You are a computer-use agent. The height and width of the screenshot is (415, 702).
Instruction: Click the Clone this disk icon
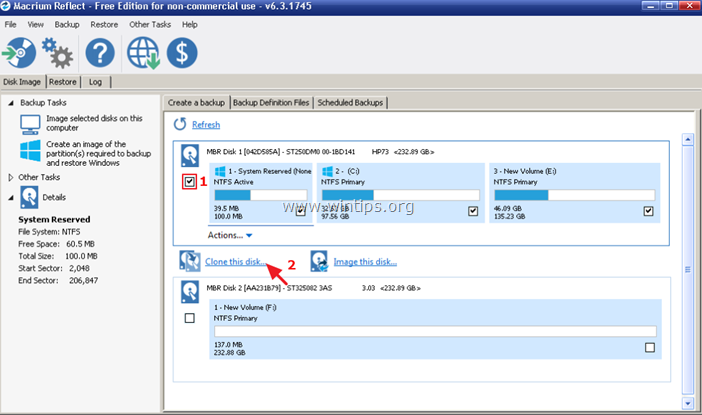190,261
